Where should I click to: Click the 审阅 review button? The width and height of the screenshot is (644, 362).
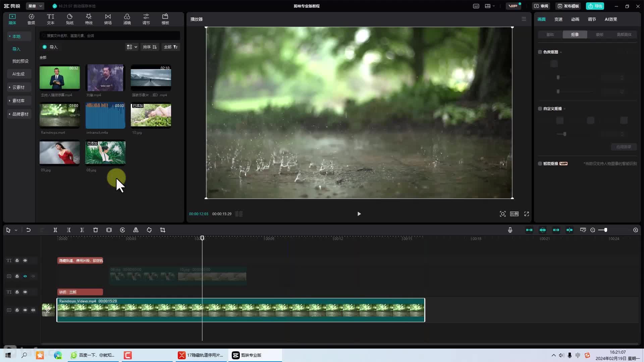pyautogui.click(x=541, y=6)
